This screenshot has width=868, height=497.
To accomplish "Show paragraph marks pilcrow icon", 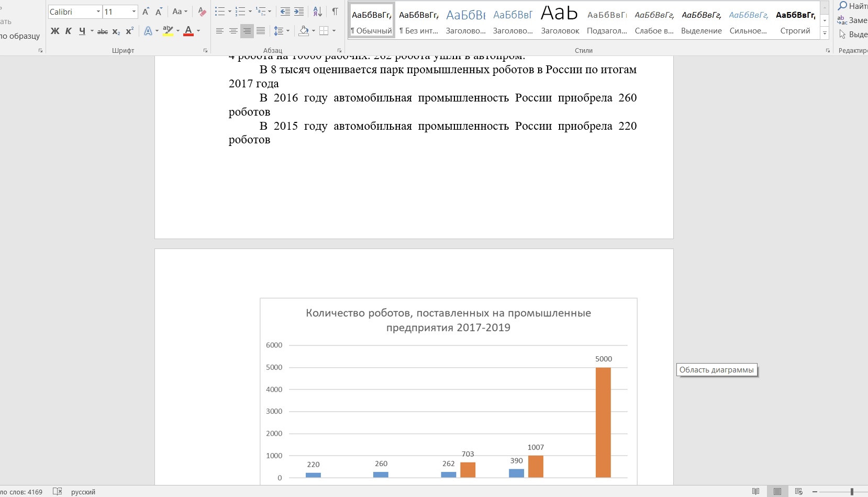I will coord(335,12).
